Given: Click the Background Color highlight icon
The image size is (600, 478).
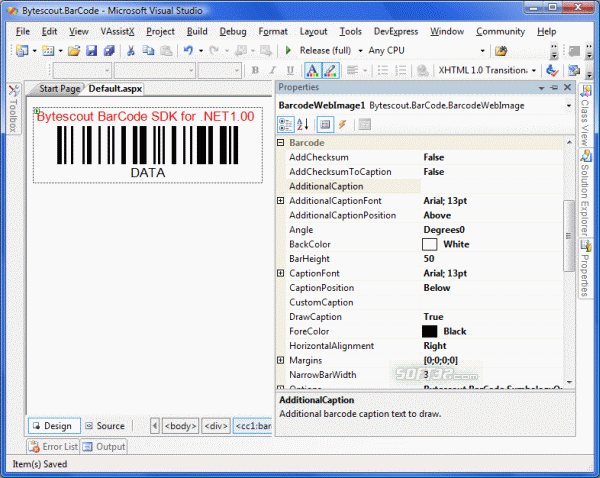Looking at the screenshot, I should [330, 70].
